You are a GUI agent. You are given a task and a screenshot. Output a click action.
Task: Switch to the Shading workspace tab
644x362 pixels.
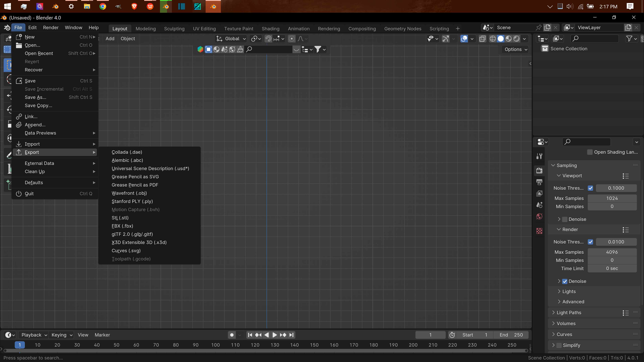271,28
